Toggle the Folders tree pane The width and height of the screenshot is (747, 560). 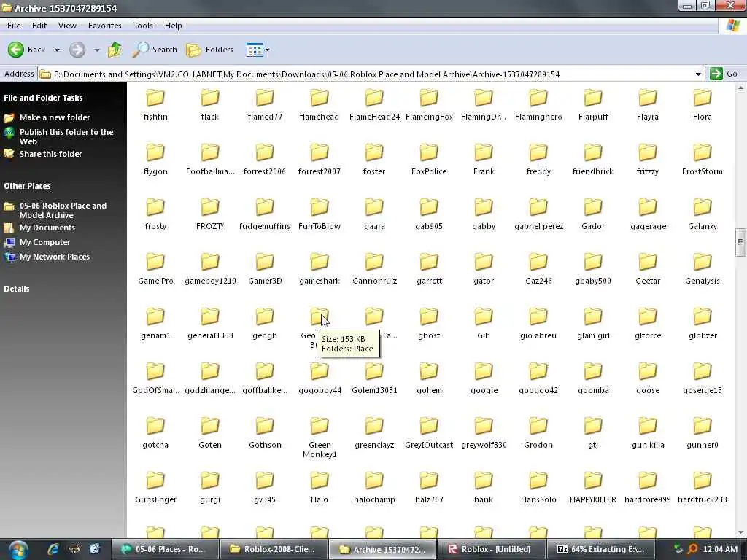pyautogui.click(x=209, y=50)
